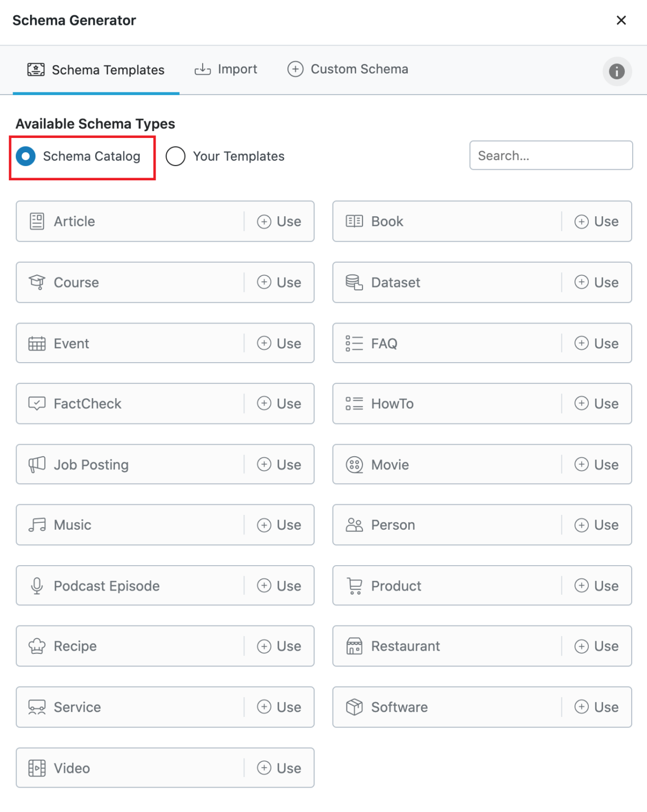Viewport: 647px width, 812px height.
Task: Choose Use next to Event schema
Action: coord(279,344)
